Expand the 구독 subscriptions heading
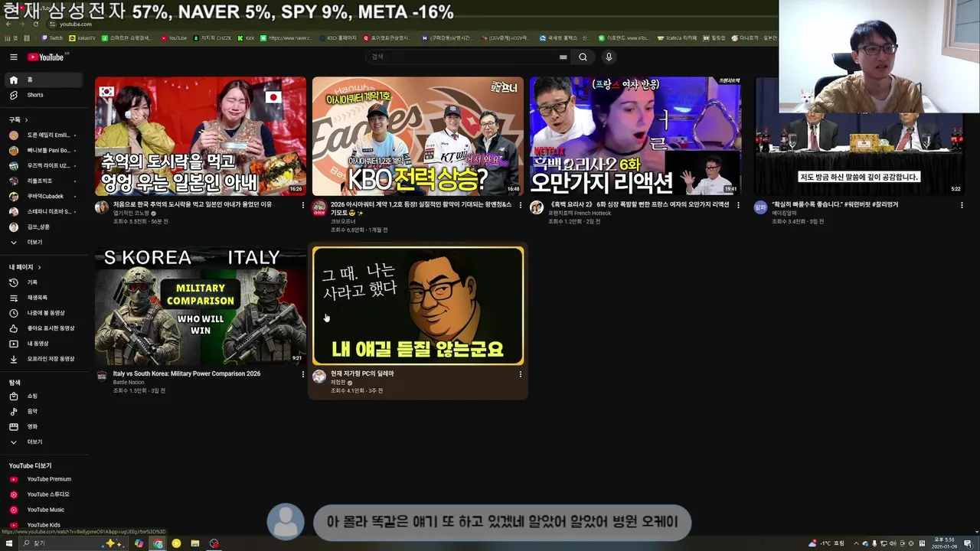The height and width of the screenshot is (551, 980). tap(18, 119)
